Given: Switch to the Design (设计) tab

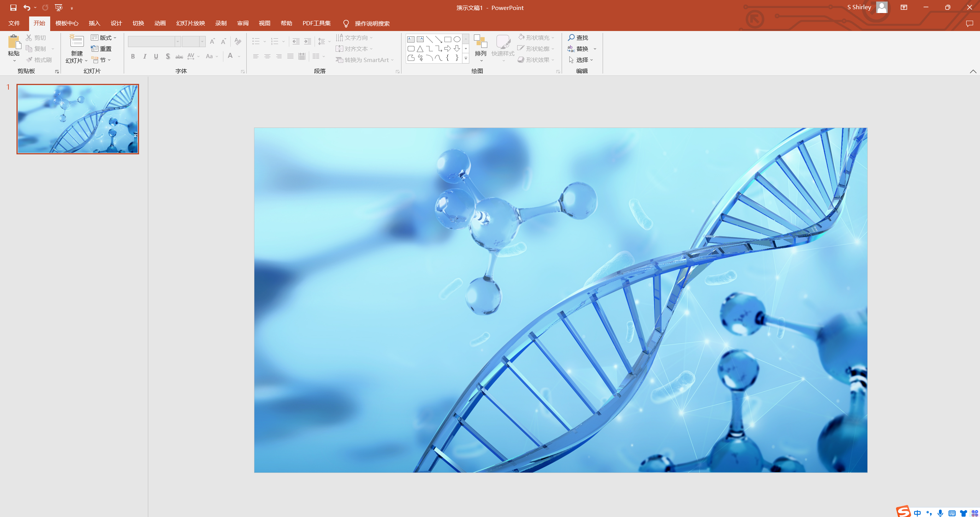Looking at the screenshot, I should (x=116, y=23).
